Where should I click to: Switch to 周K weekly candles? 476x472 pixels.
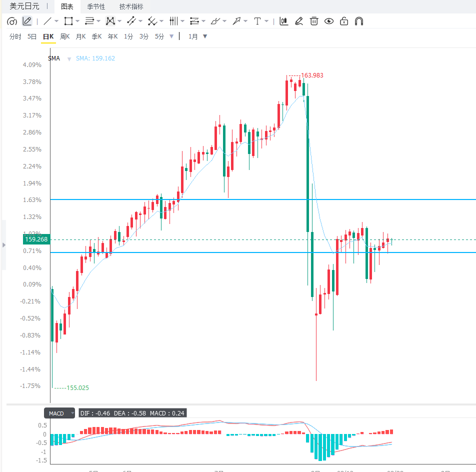[64, 36]
